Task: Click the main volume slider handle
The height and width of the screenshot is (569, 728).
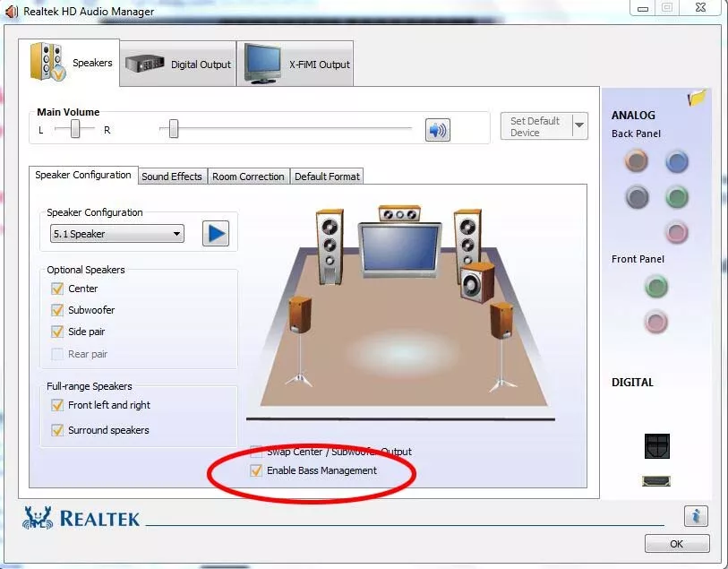Action: [174, 129]
